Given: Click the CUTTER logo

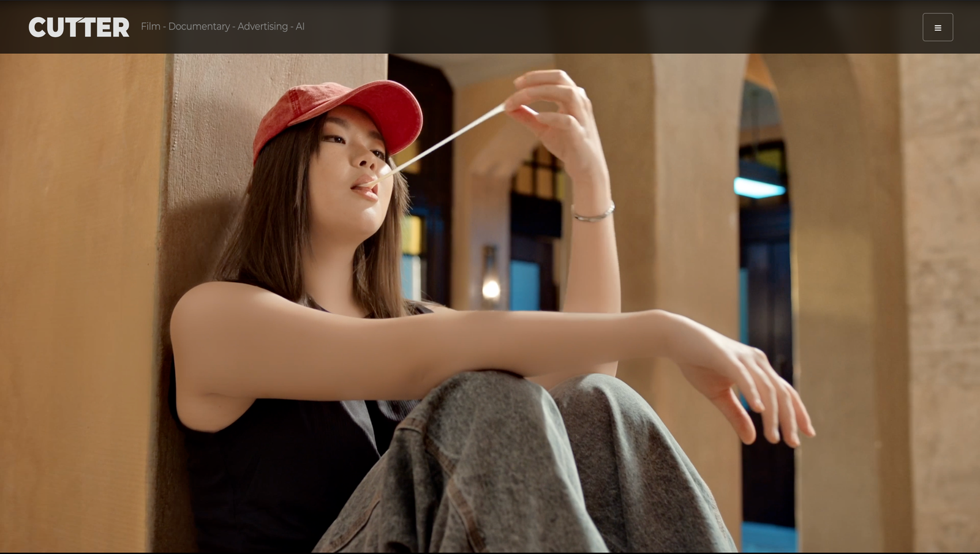Looking at the screenshot, I should pos(79,28).
